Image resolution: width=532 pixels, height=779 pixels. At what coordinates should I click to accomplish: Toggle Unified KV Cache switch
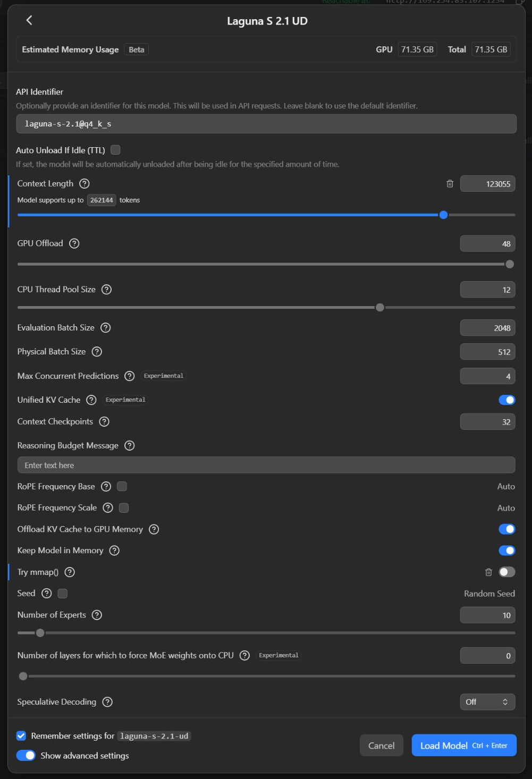[507, 400]
